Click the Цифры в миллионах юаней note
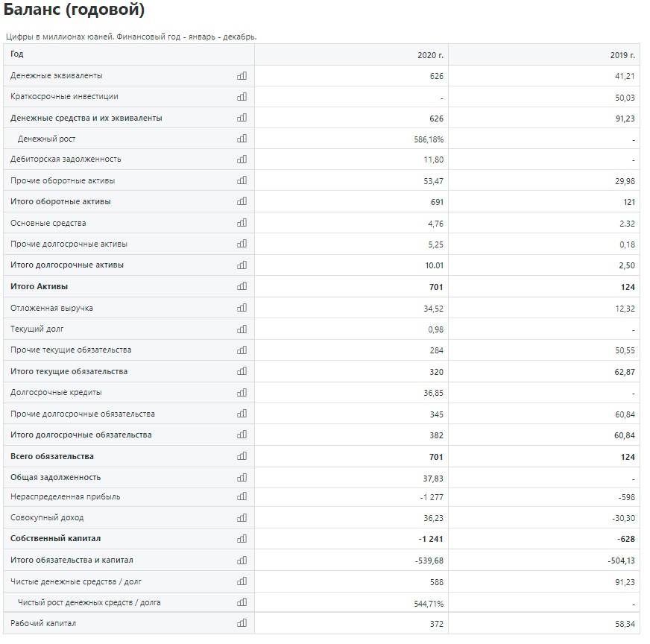 [131, 37]
